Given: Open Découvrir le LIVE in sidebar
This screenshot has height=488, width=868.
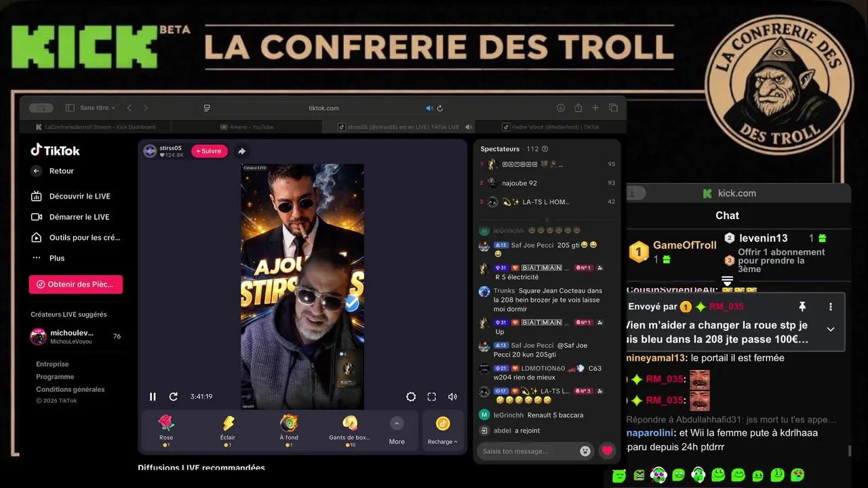Looking at the screenshot, I should click(x=71, y=196).
